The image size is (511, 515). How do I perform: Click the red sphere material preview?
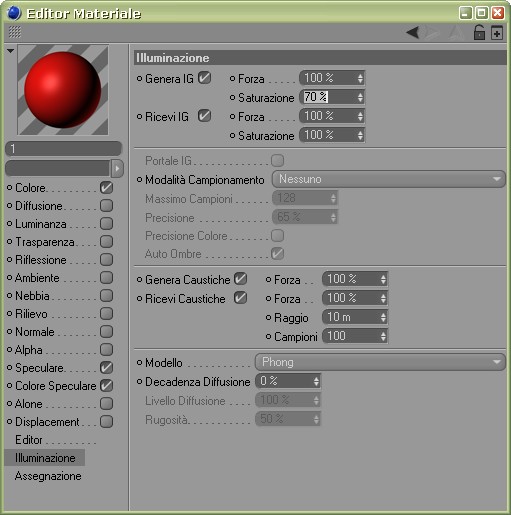[63, 90]
